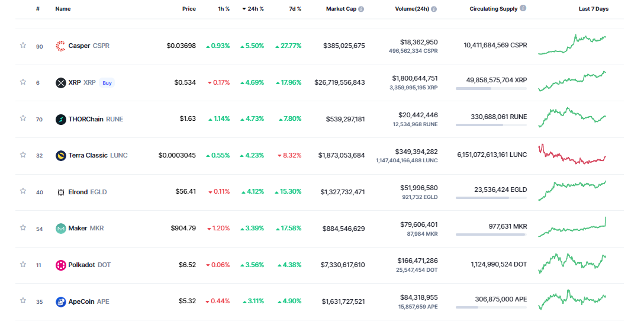Viewport: 644px width, 321px height.
Task: Sort table by 7d % header
Action: coord(294,9)
